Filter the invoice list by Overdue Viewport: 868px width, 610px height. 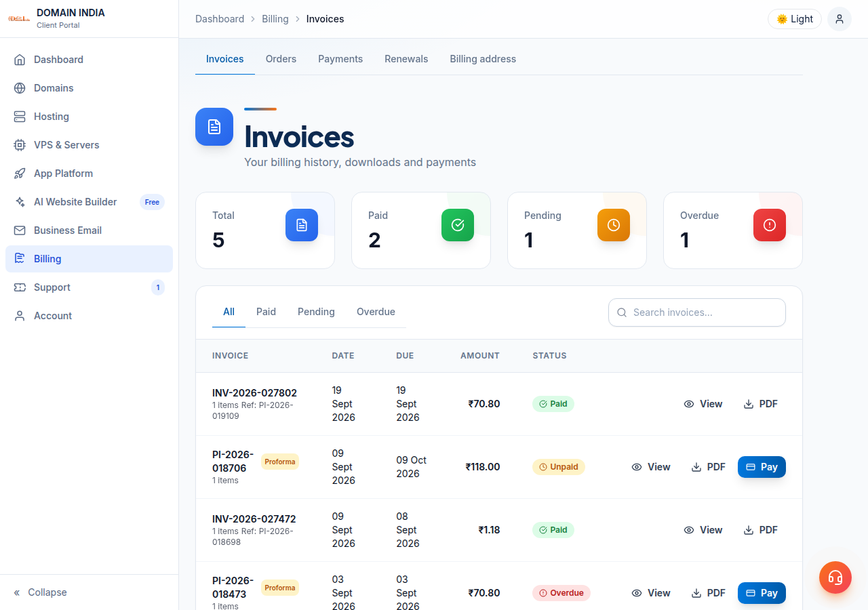click(x=376, y=312)
